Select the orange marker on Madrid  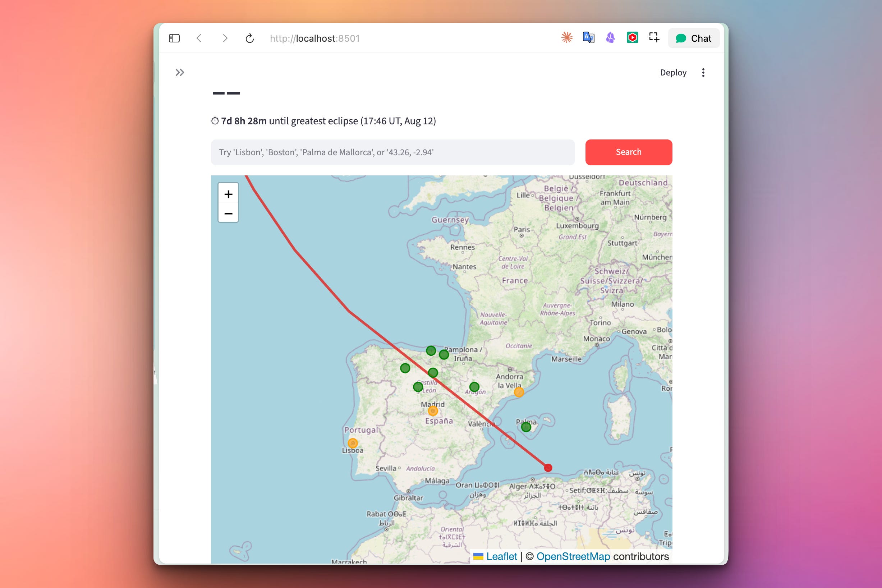point(433,411)
